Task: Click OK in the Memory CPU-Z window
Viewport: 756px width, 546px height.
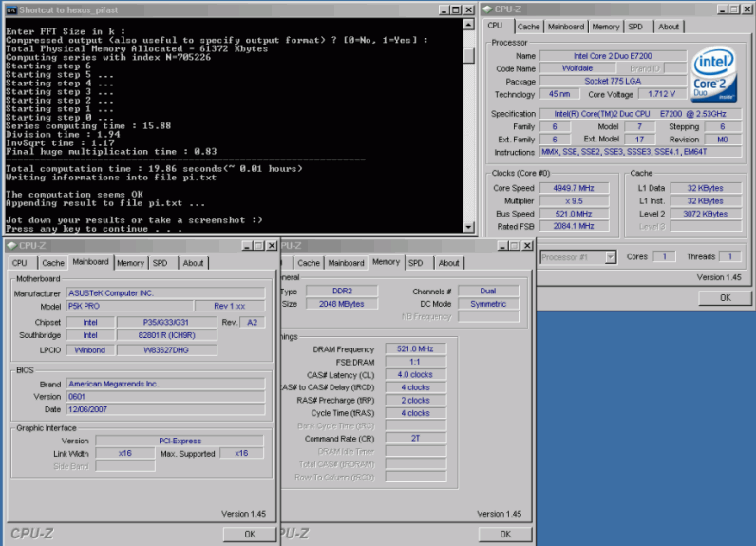Action: click(x=505, y=534)
